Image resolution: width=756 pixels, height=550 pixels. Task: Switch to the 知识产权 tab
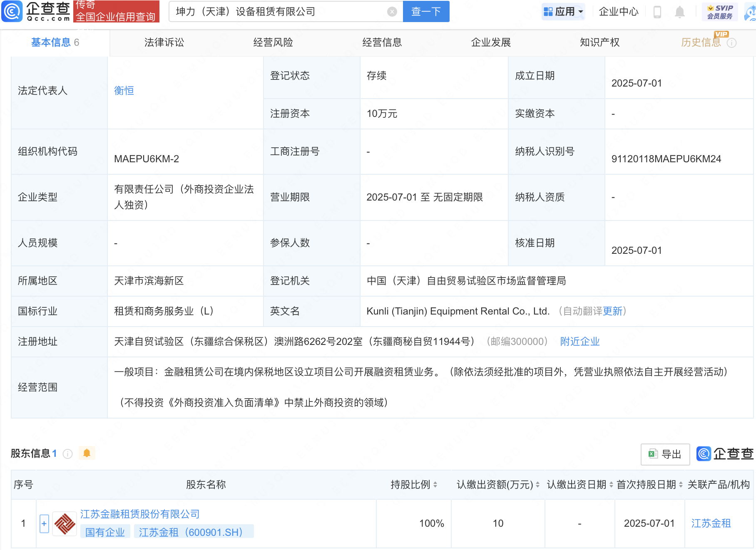(x=599, y=42)
